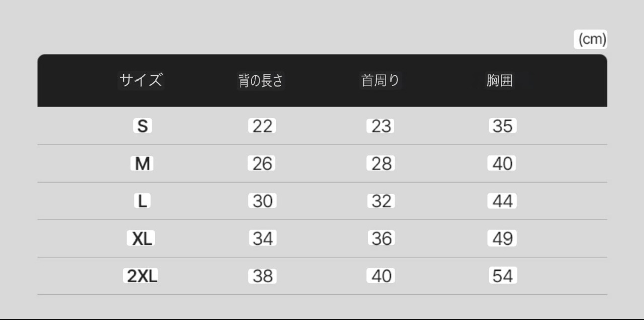Click the サイズ column header

(141, 80)
